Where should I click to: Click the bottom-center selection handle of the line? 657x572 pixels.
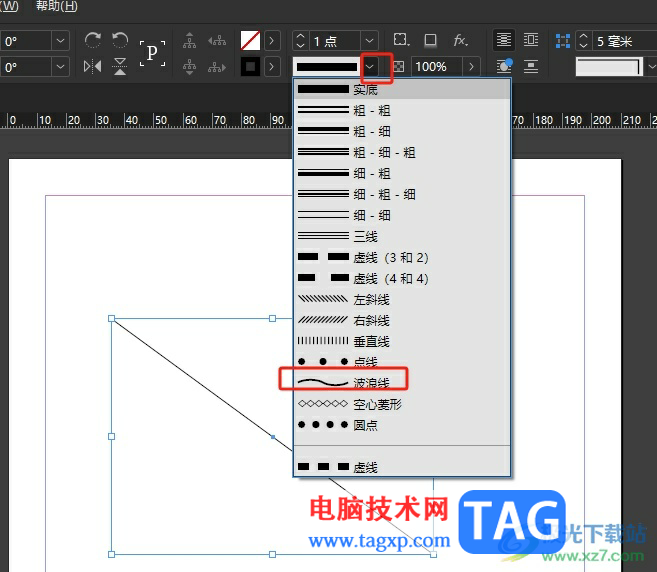tap(272, 554)
